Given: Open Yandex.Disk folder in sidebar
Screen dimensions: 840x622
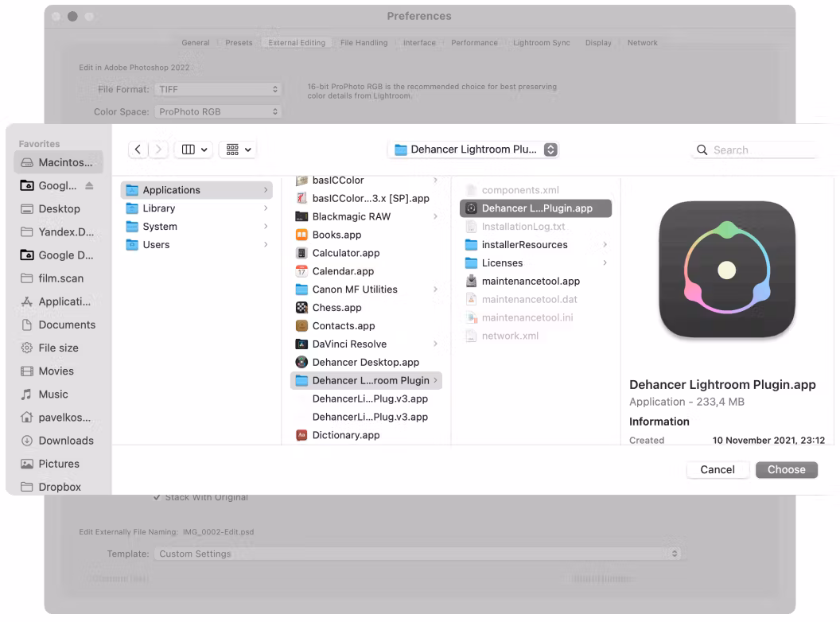Looking at the screenshot, I should pos(58,232).
